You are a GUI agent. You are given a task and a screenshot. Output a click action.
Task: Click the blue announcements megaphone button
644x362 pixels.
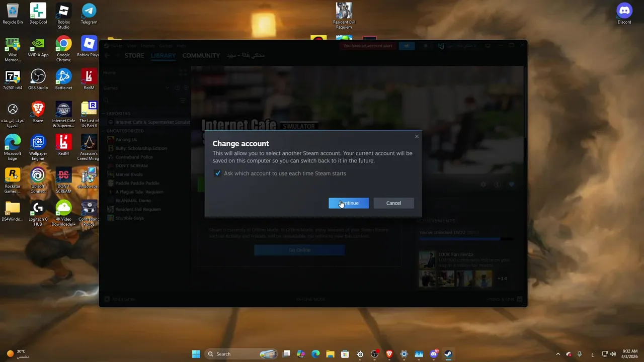click(x=407, y=46)
